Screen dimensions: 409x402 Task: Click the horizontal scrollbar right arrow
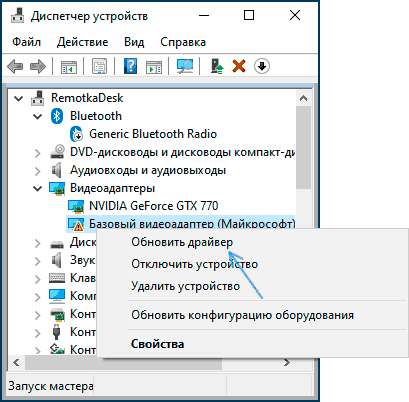pos(287,362)
